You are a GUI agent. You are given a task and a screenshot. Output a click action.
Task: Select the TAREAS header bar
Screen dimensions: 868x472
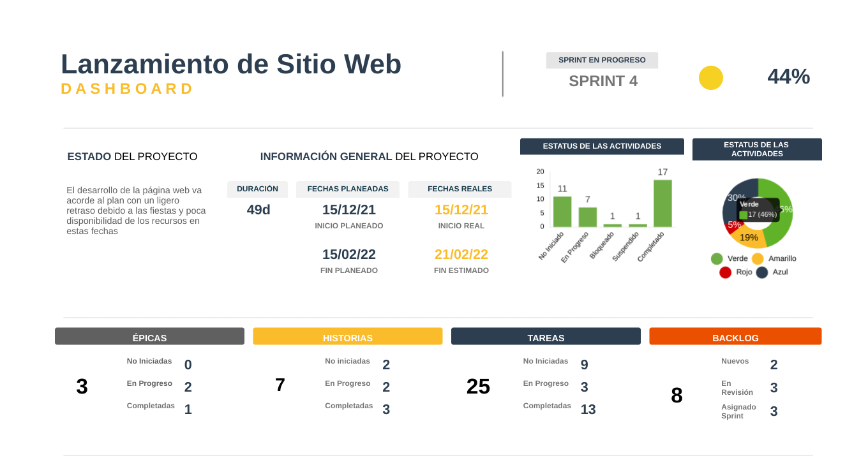point(546,337)
